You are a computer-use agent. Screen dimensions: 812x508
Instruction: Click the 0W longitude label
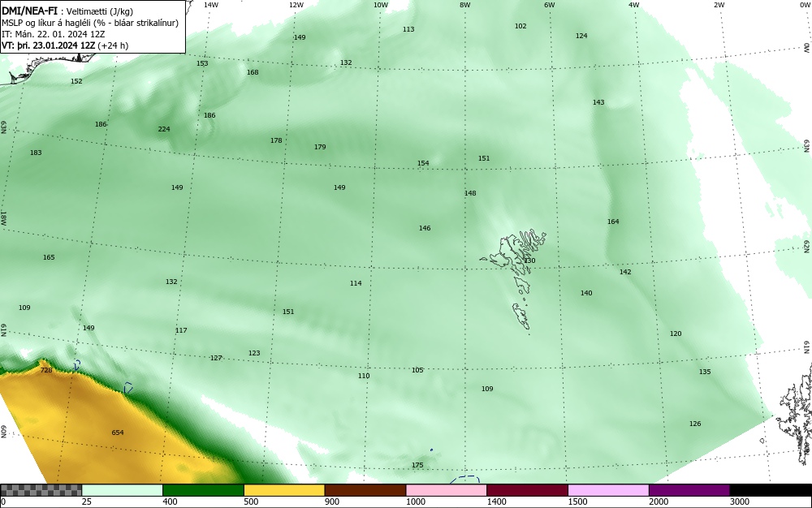click(804, 5)
